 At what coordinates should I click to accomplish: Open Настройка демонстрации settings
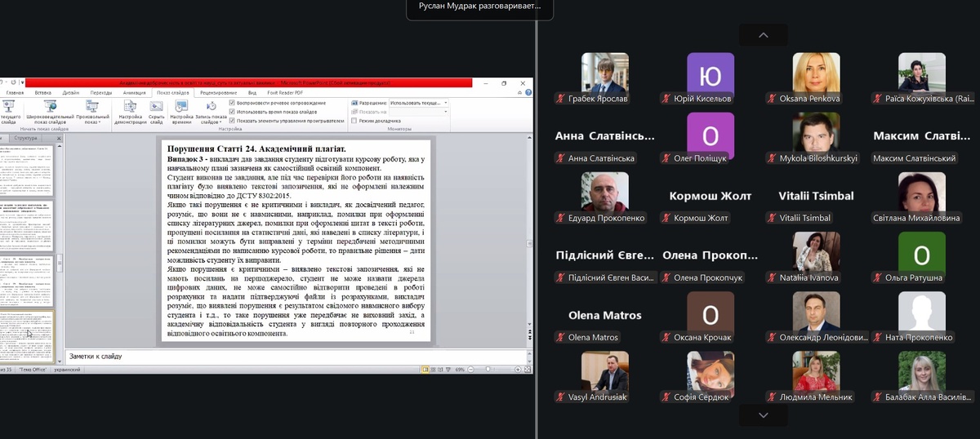[131, 113]
